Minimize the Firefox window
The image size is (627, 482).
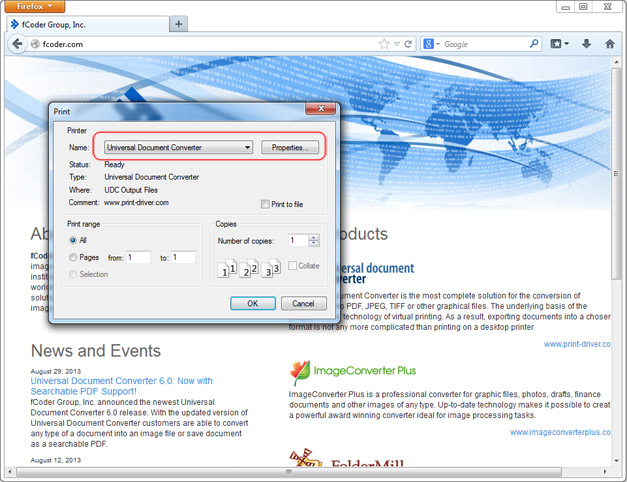pyautogui.click(x=565, y=7)
